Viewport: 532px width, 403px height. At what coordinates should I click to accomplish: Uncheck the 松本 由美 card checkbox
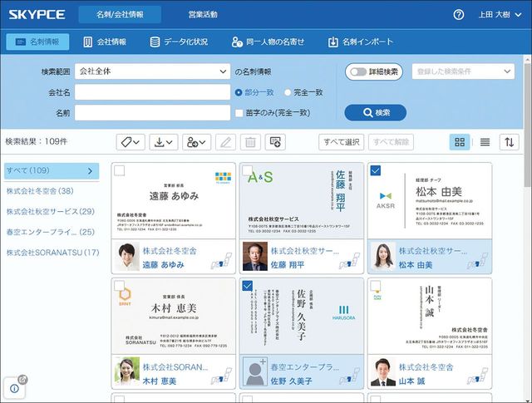click(375, 170)
